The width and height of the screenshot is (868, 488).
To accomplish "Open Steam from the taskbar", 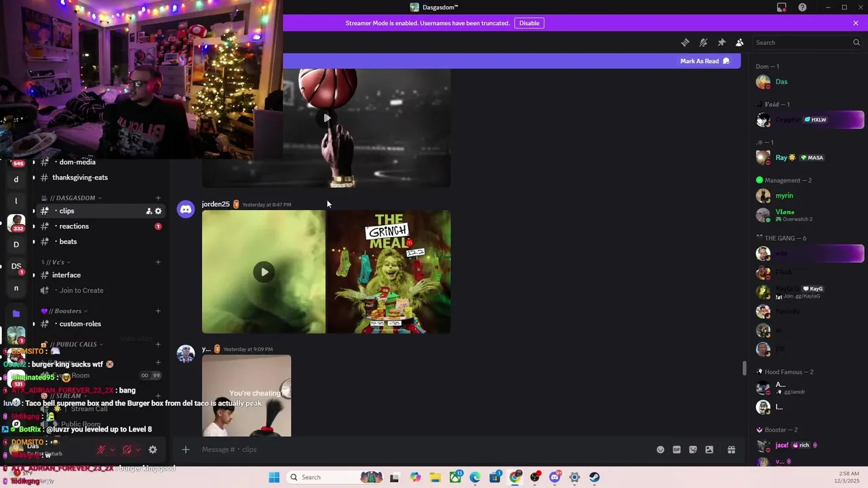I will tap(594, 477).
